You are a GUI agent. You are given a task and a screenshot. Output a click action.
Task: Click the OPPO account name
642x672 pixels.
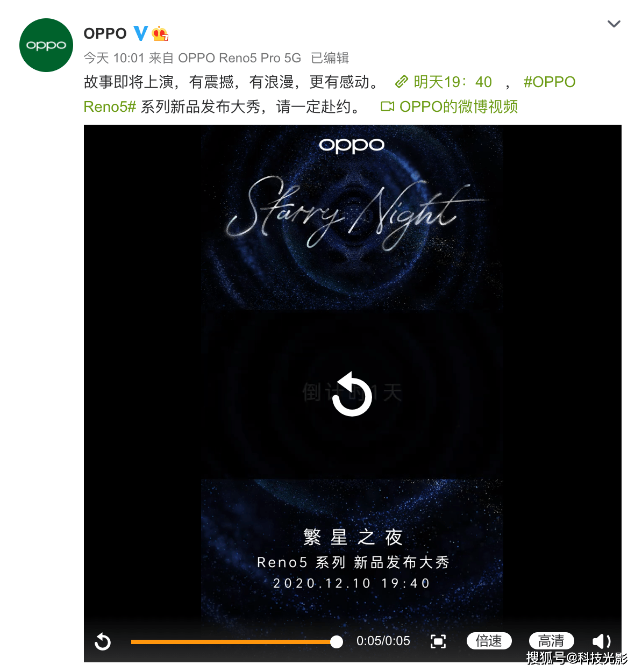click(105, 34)
